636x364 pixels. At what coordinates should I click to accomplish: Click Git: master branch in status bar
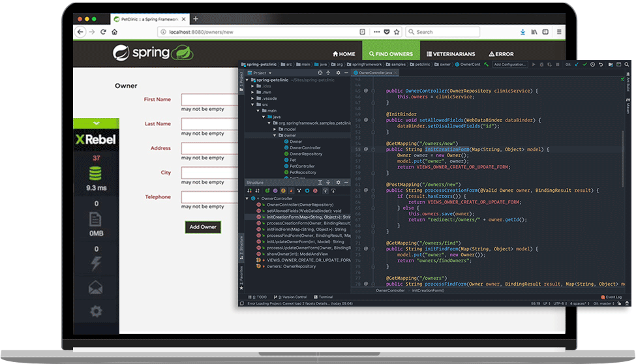(x=603, y=303)
